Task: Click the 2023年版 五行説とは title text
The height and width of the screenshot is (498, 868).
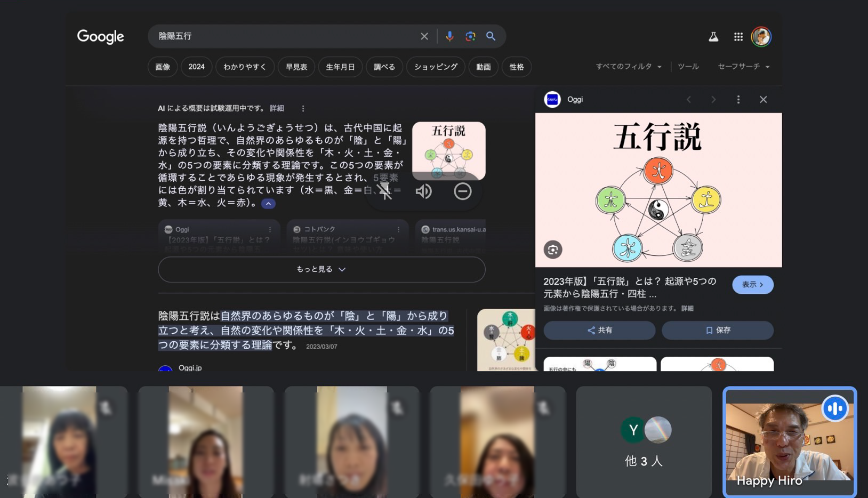Action: pyautogui.click(x=630, y=287)
